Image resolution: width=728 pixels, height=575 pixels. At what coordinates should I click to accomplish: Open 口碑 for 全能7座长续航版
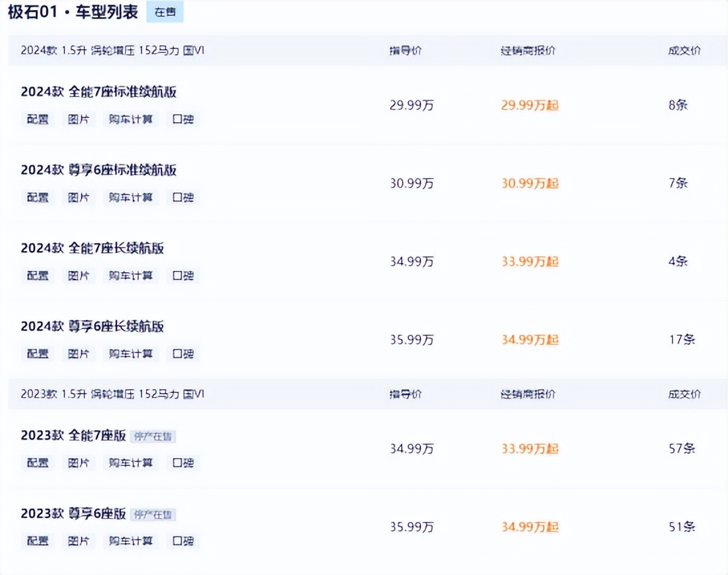[183, 276]
